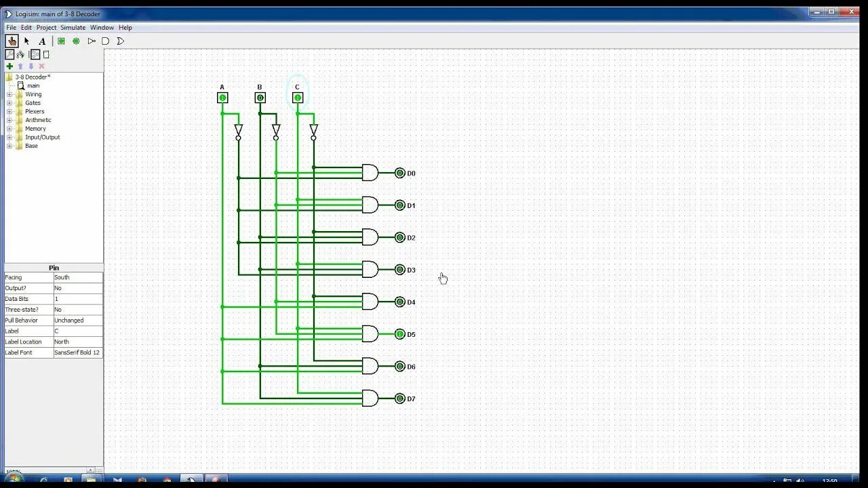The height and width of the screenshot is (488, 868).
Task: Open the Edit menu
Action: click(x=26, y=28)
